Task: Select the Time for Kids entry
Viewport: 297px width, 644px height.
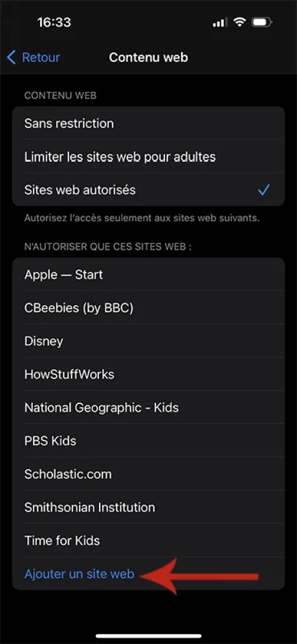Action: pyautogui.click(x=148, y=541)
